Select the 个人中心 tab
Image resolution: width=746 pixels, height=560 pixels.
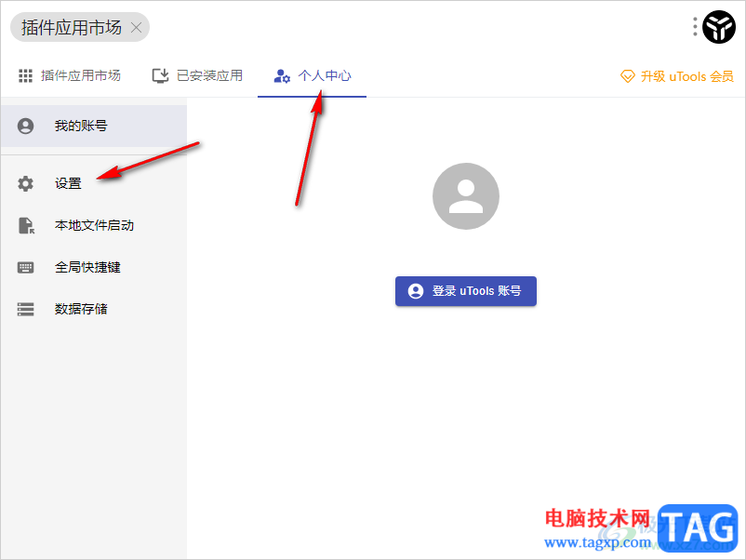(x=313, y=75)
